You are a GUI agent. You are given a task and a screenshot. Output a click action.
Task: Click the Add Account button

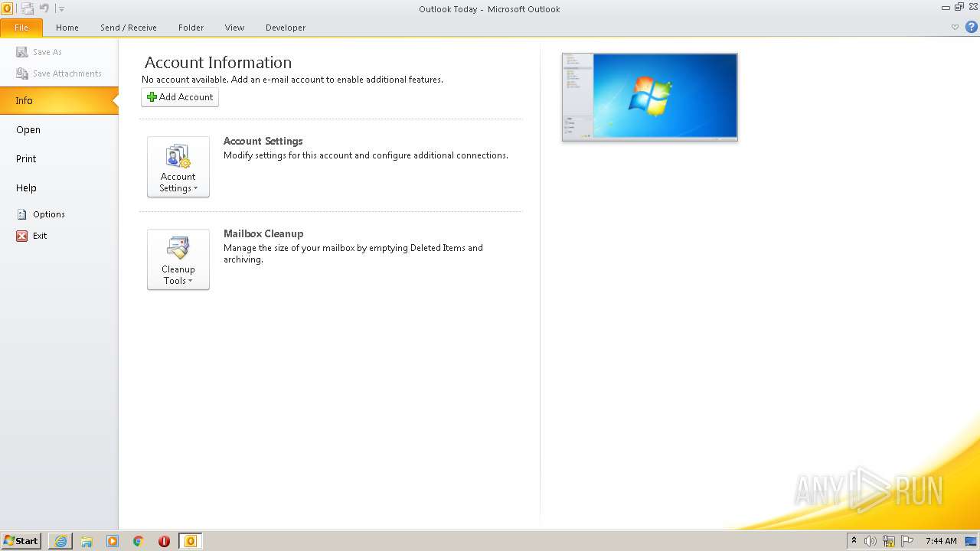[x=180, y=97]
